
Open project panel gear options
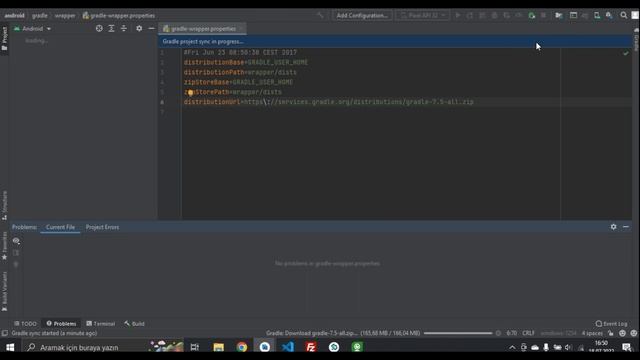click(x=139, y=29)
